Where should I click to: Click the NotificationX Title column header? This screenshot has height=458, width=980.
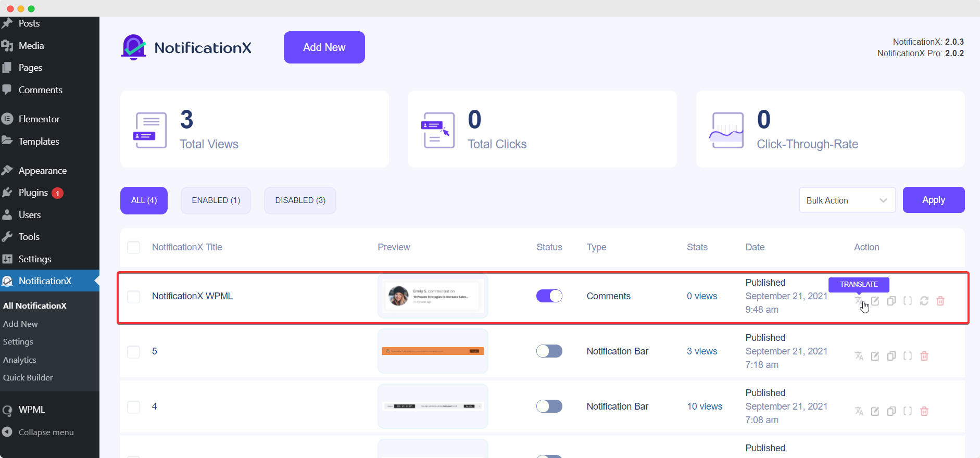pyautogui.click(x=187, y=247)
